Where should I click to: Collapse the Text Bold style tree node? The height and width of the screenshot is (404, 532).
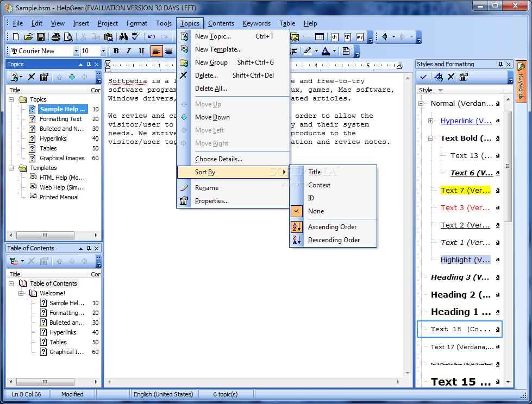[x=431, y=138]
